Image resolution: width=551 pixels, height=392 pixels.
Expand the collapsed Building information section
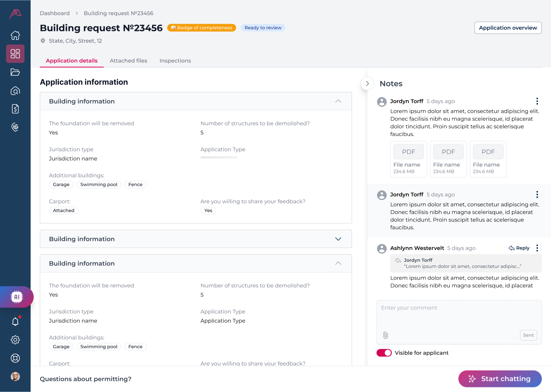(x=338, y=239)
